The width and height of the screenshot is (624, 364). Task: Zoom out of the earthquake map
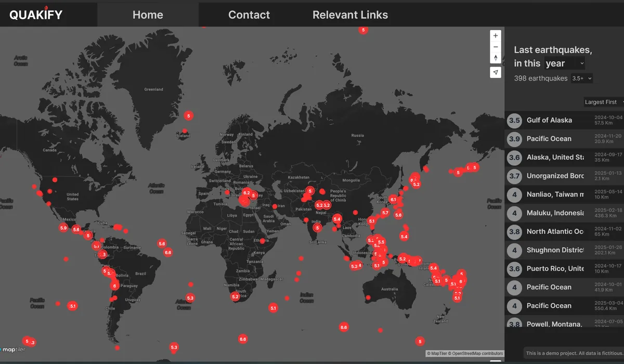(x=496, y=47)
